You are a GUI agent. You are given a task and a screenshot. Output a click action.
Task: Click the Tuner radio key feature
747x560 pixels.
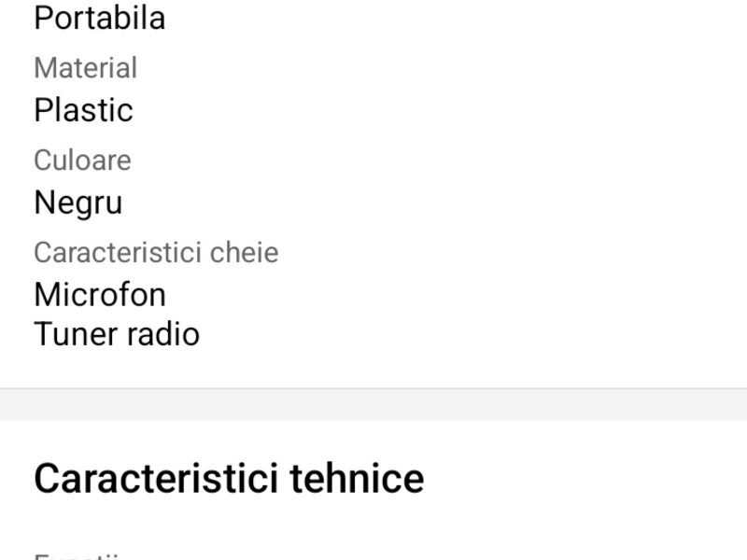[117, 334]
